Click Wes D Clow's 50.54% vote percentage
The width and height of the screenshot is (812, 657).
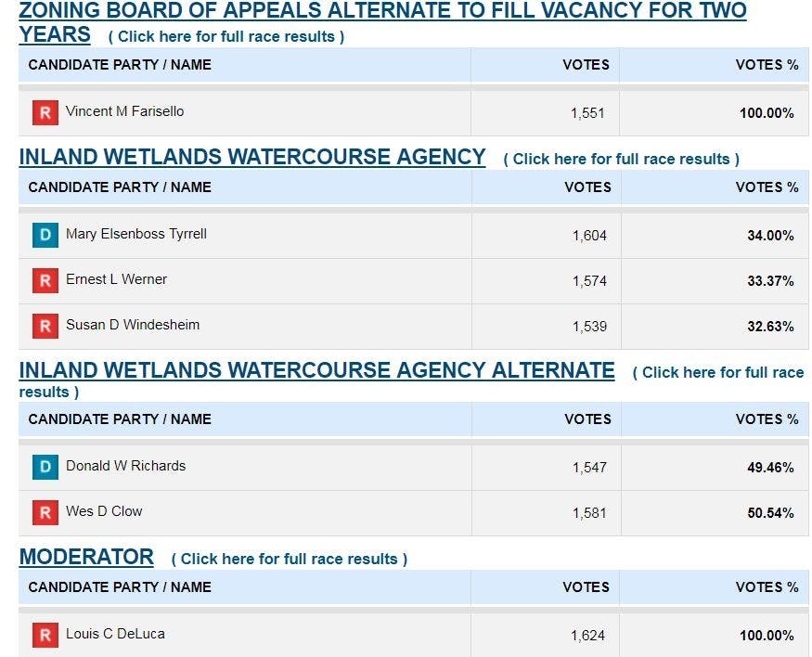click(x=770, y=512)
